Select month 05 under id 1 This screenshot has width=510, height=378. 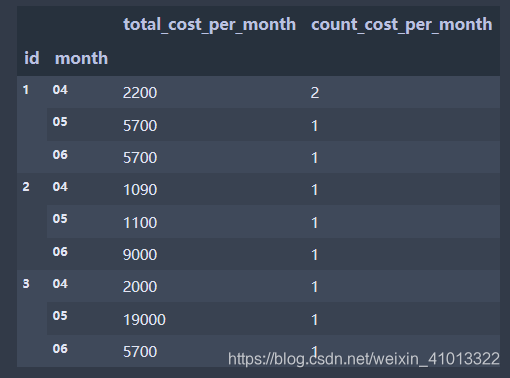click(60, 122)
